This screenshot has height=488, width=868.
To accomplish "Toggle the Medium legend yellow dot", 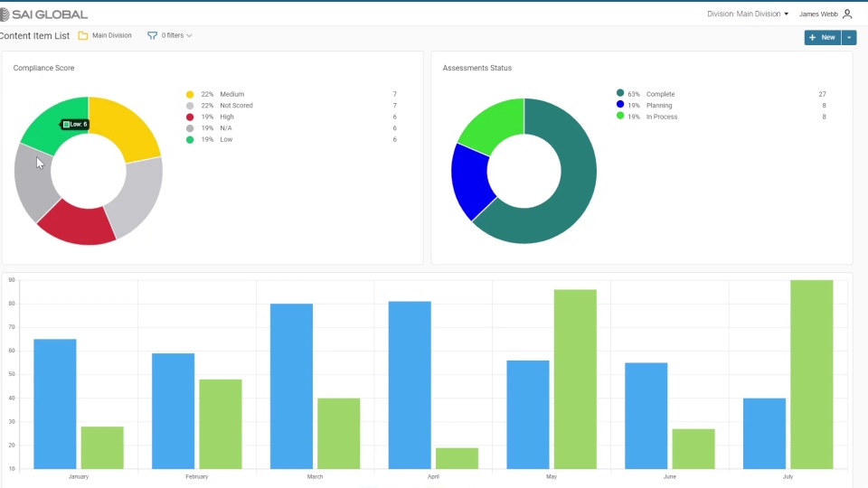I will [190, 95].
